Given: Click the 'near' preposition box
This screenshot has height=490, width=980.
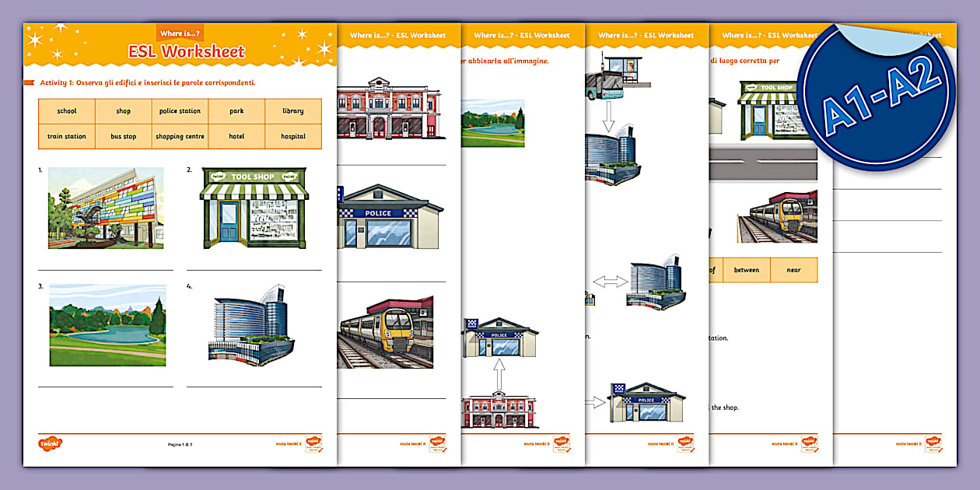Looking at the screenshot, I should 794,270.
